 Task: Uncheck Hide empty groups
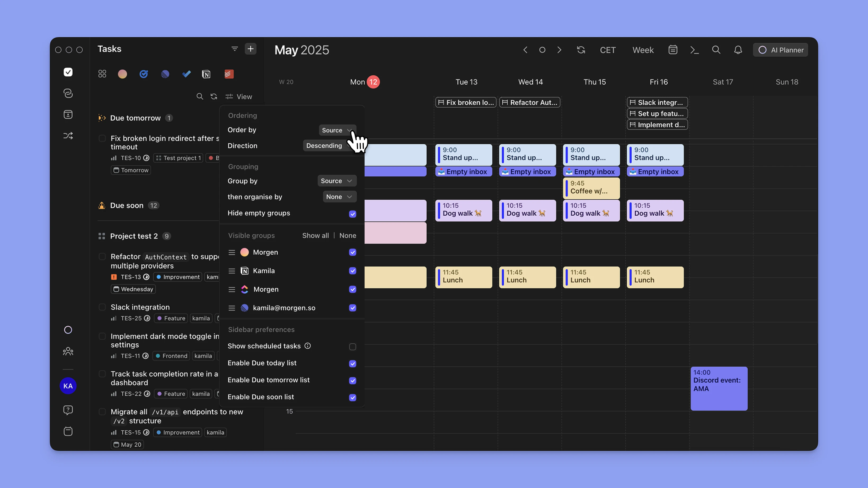pyautogui.click(x=352, y=214)
